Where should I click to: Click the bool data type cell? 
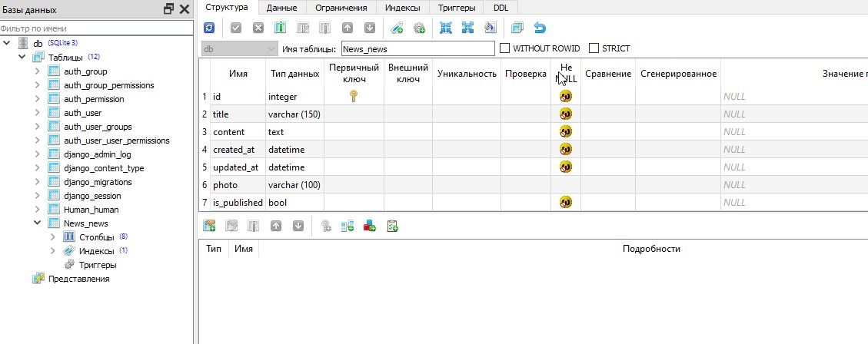click(x=294, y=203)
